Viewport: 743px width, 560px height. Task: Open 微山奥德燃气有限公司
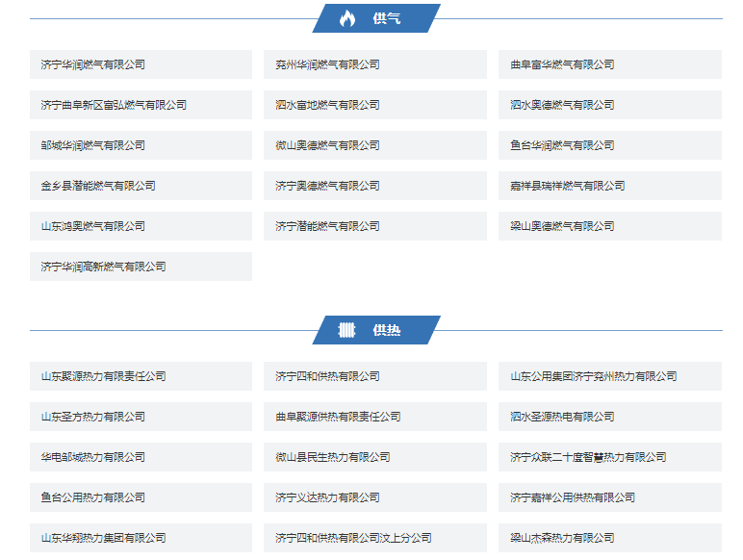375,145
